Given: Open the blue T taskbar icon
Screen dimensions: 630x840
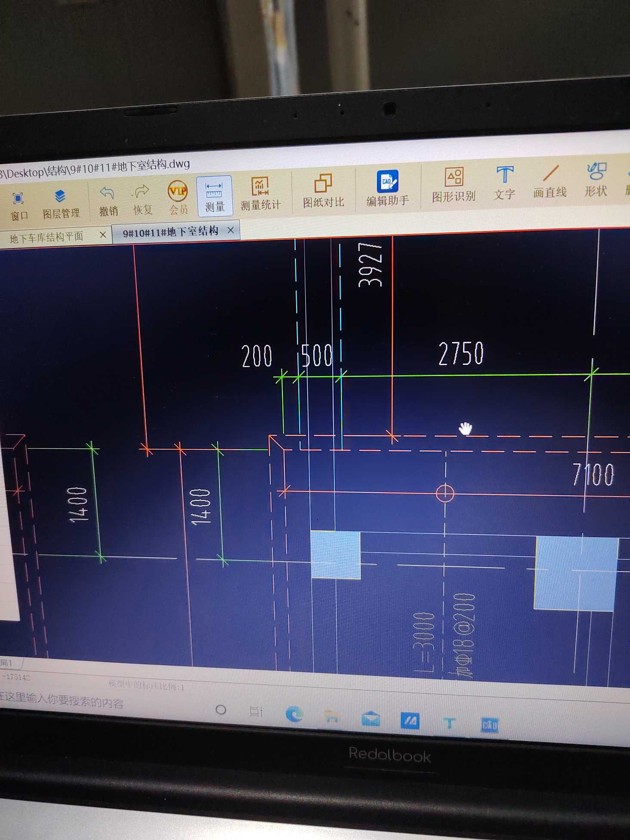Looking at the screenshot, I should (x=449, y=723).
